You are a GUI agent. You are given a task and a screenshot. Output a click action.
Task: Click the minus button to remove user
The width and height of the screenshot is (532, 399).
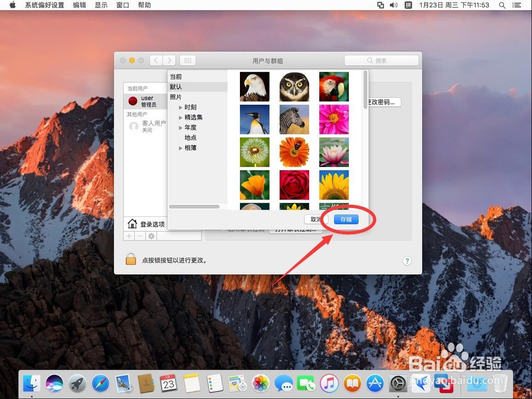[x=140, y=236]
